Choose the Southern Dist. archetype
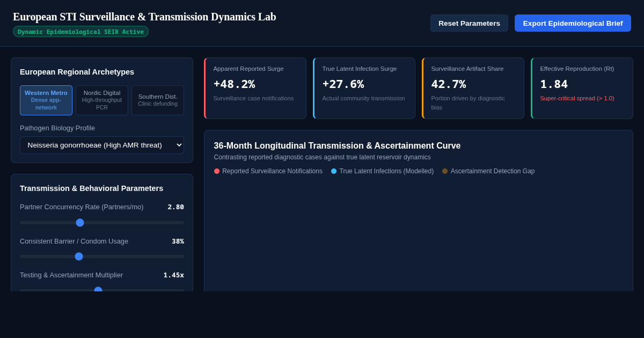The height and width of the screenshot is (338, 644). (x=158, y=100)
